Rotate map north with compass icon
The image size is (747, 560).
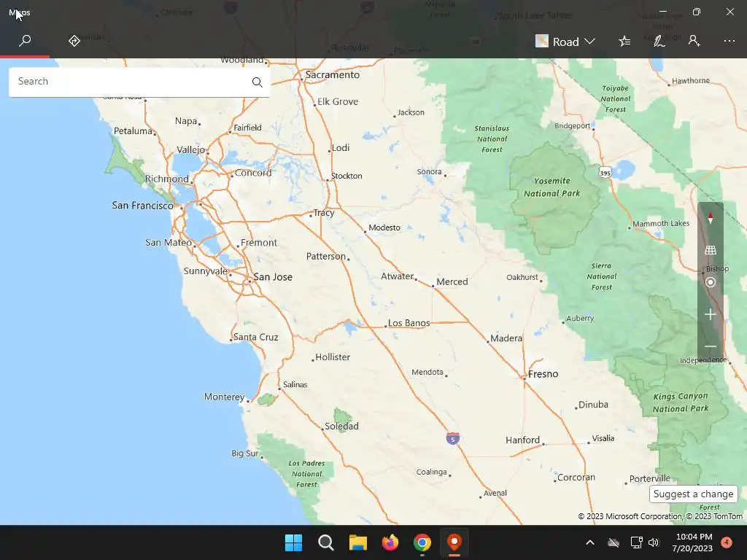tap(711, 219)
